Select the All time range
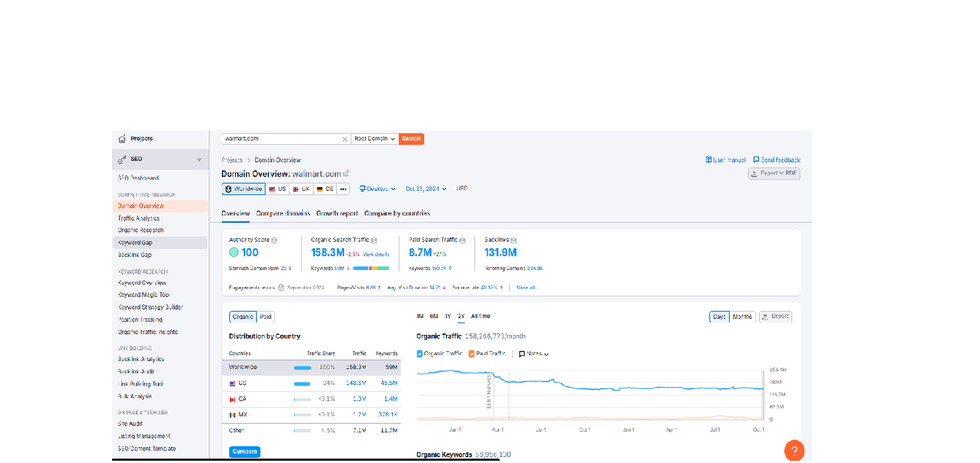980x463 pixels. pyautogui.click(x=481, y=317)
